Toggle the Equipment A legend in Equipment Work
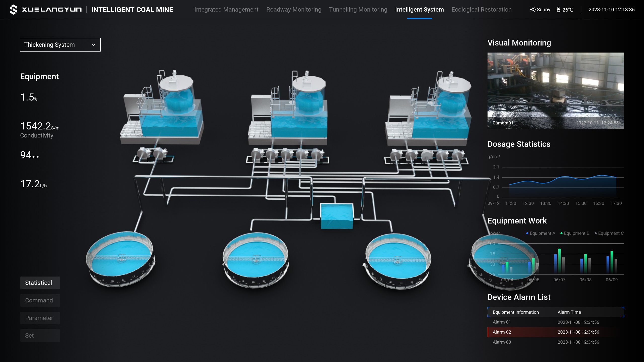Image resolution: width=644 pixels, height=362 pixels. (542, 233)
